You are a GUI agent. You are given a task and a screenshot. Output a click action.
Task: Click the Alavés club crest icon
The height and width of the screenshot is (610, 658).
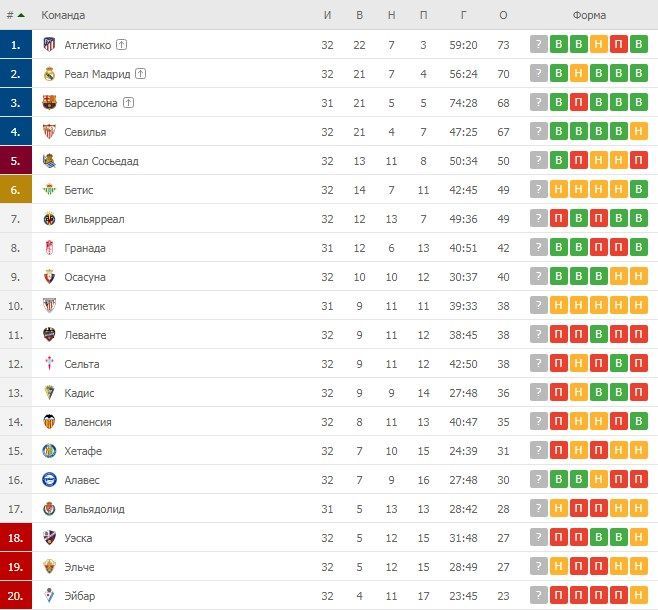48,480
